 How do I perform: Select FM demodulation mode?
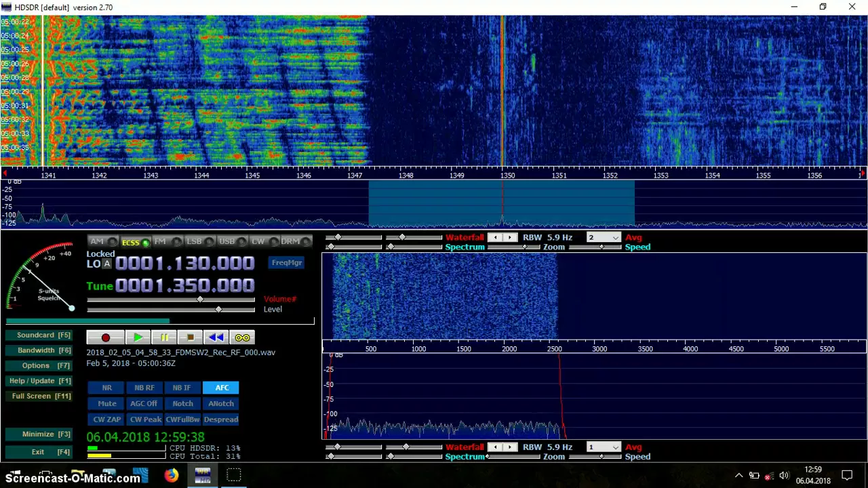tap(167, 241)
